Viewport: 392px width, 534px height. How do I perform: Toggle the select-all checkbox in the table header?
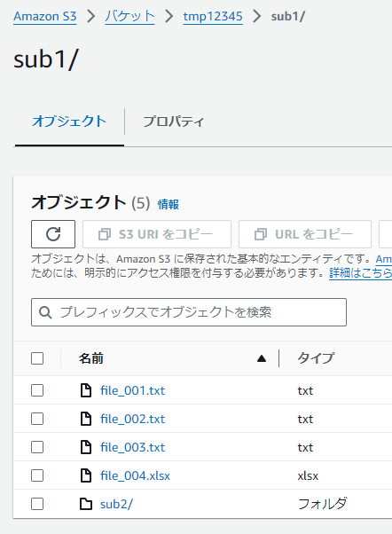tap(37, 358)
